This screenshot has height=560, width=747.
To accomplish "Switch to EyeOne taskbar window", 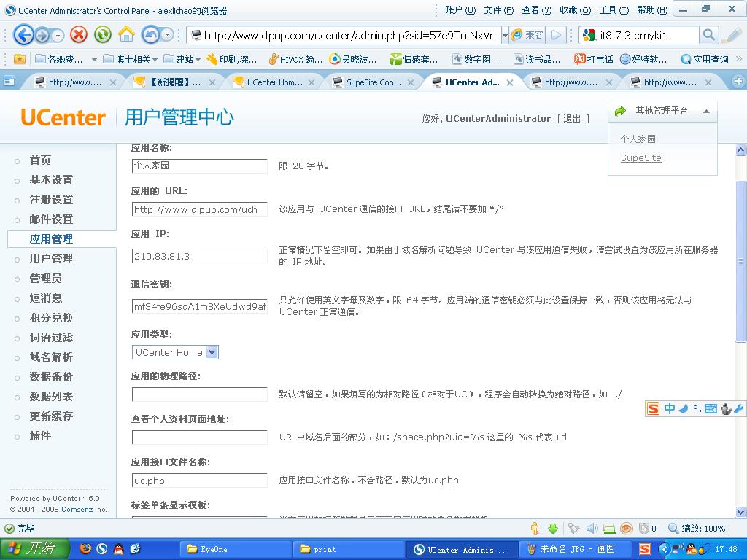I will coord(236,550).
